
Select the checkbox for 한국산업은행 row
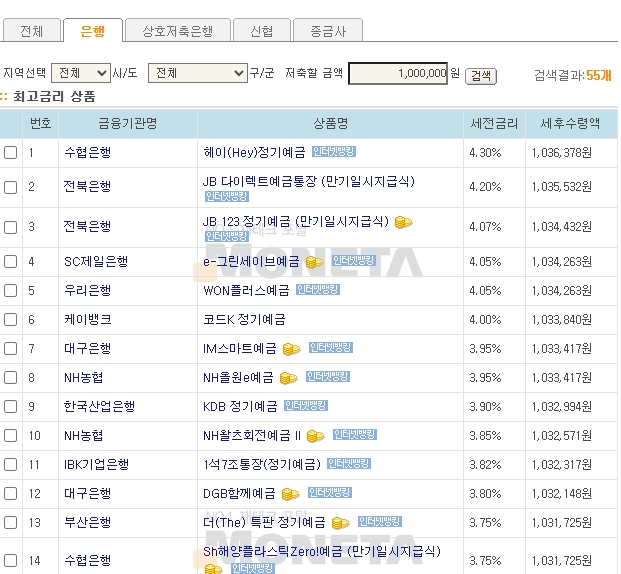click(x=11, y=406)
